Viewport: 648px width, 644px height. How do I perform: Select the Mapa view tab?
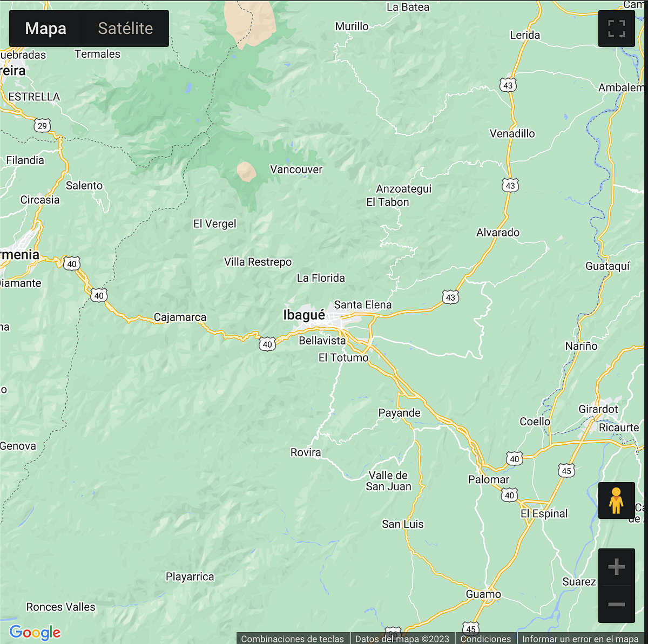click(45, 28)
